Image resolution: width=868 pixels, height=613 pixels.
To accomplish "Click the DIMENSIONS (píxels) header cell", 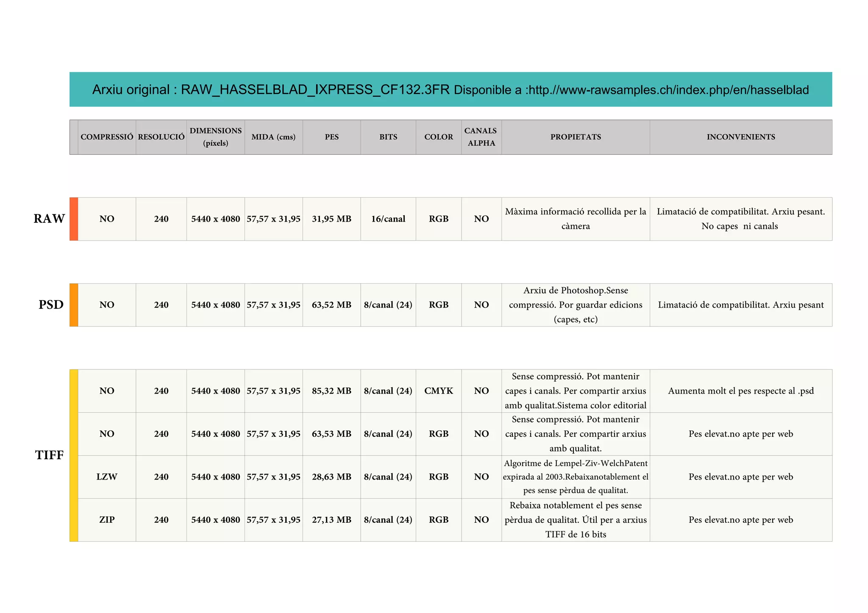I will tap(215, 137).
